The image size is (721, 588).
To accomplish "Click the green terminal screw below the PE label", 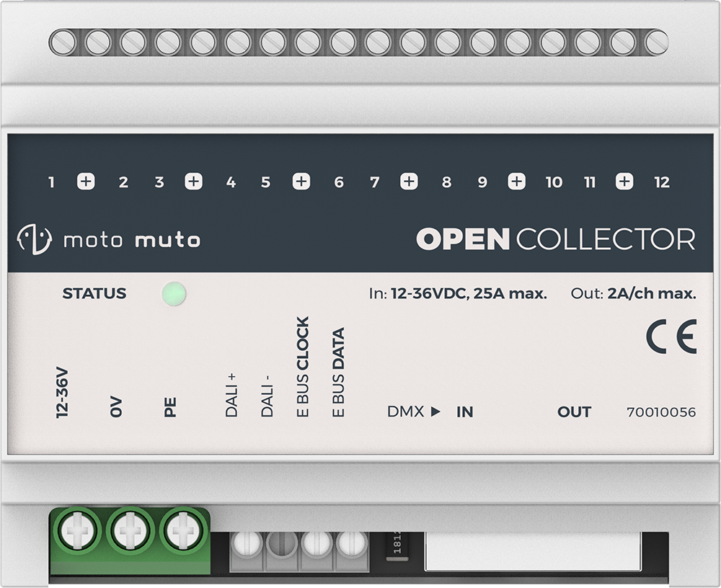I will (182, 530).
